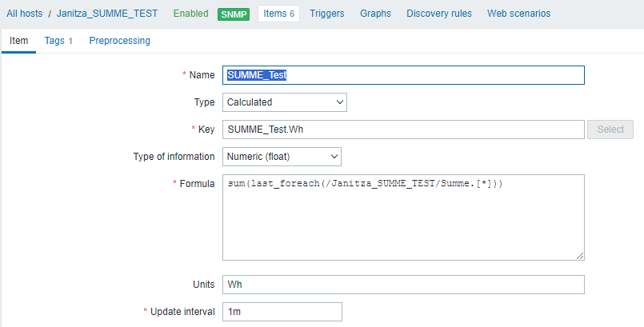Image resolution: width=644 pixels, height=327 pixels.
Task: Grab the Formula textarea resize handle
Action: pyautogui.click(x=579, y=255)
